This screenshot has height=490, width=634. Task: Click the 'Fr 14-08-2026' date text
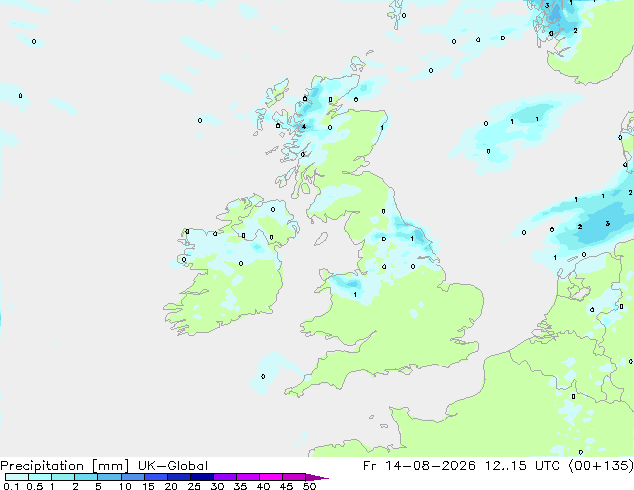tap(419, 466)
